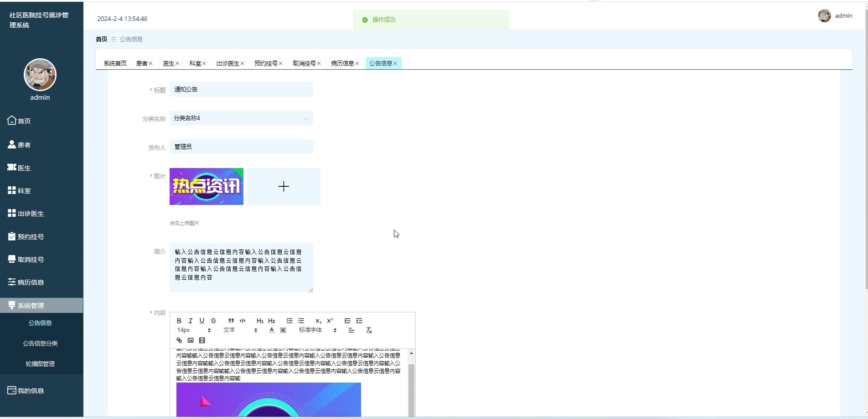868x419 pixels.
Task: Toggle strikethrough formatting in the editor
Action: (213, 321)
